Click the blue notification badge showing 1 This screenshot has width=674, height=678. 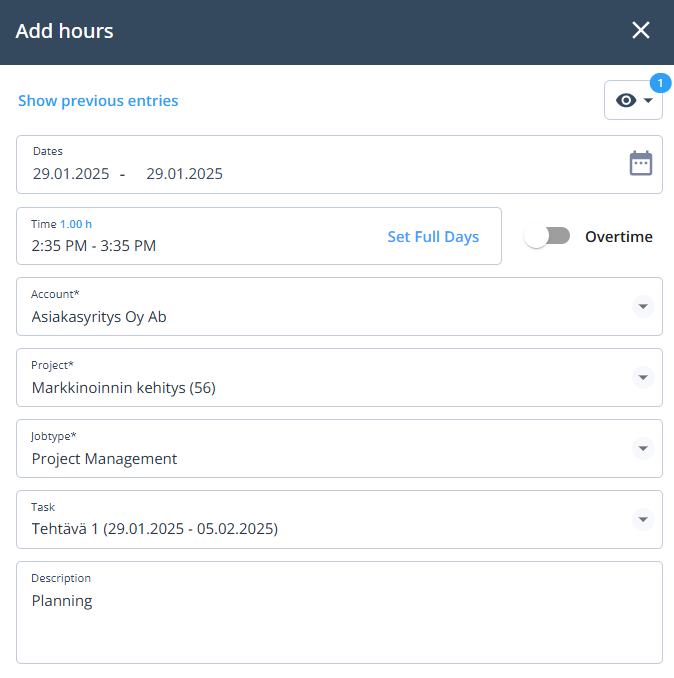(x=660, y=83)
